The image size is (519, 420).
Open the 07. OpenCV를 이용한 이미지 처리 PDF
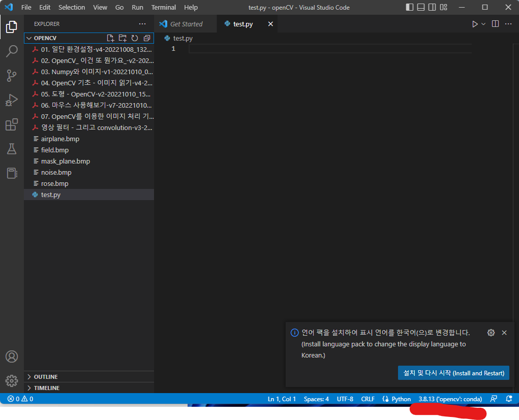[89, 116]
